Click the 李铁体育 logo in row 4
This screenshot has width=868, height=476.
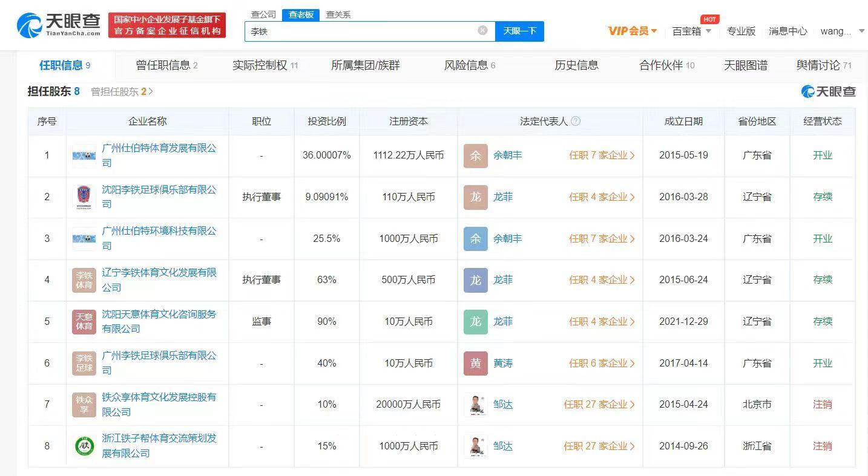tap(84, 280)
